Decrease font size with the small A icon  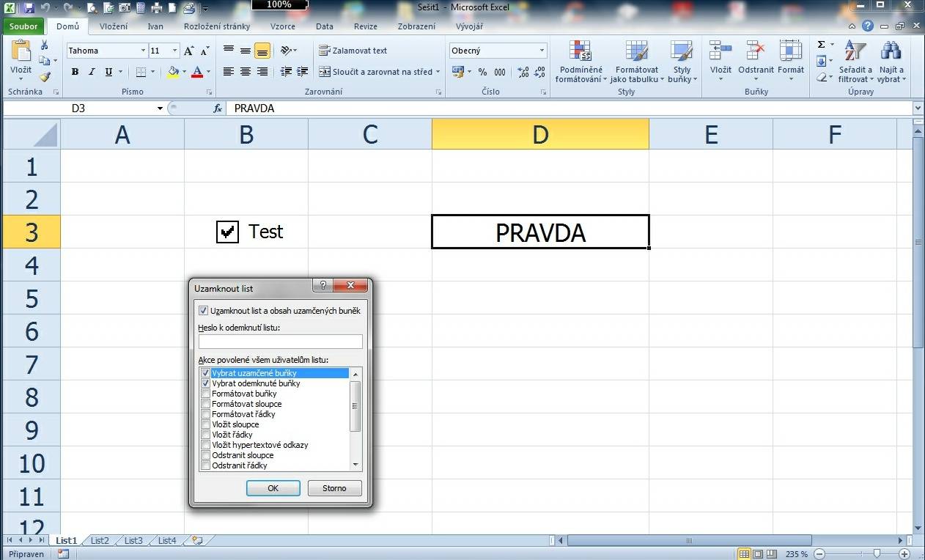(x=206, y=51)
